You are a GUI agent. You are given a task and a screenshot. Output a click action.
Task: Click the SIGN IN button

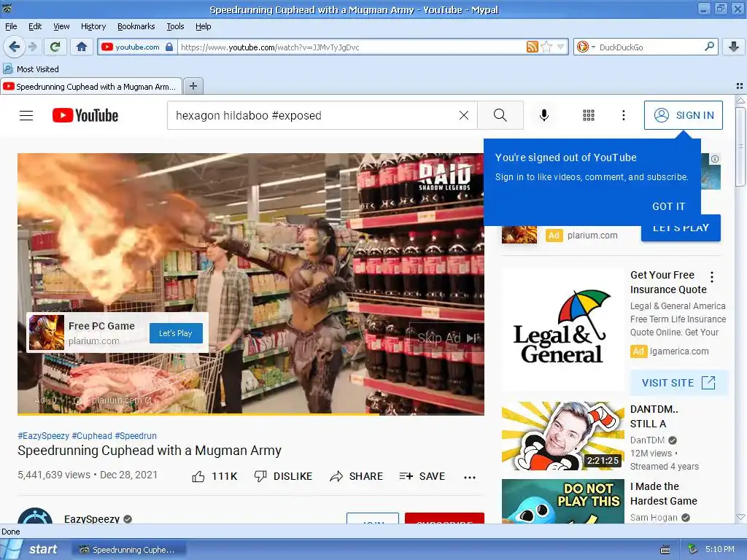click(683, 115)
